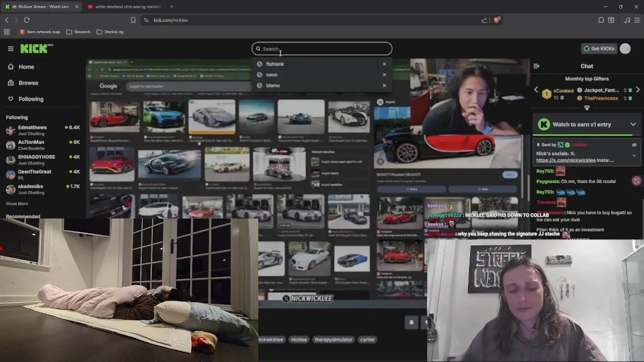Open the Kick hamburger sidebar menu
This screenshot has width=644, height=362.
11,49
